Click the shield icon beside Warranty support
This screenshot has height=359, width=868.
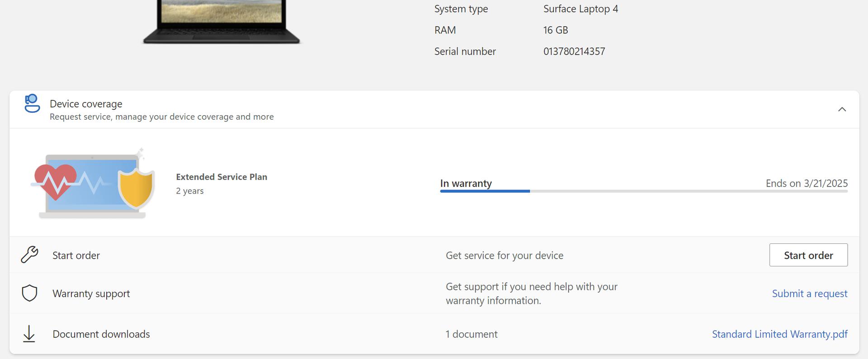coord(29,293)
